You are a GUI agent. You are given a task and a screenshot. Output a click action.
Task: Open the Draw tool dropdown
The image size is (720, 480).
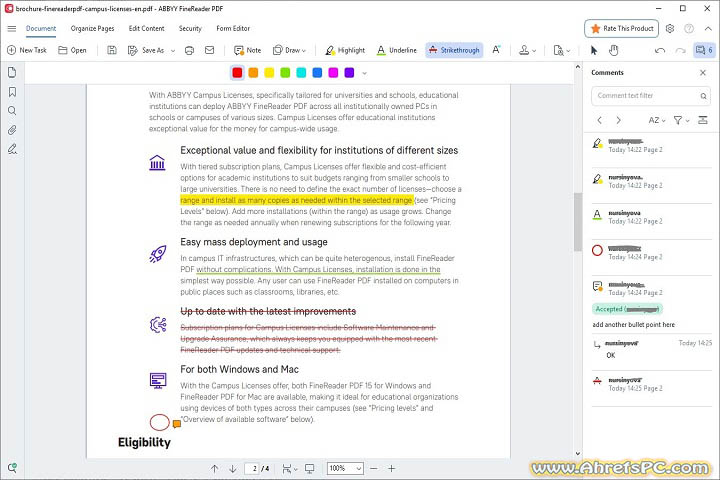[289, 50]
